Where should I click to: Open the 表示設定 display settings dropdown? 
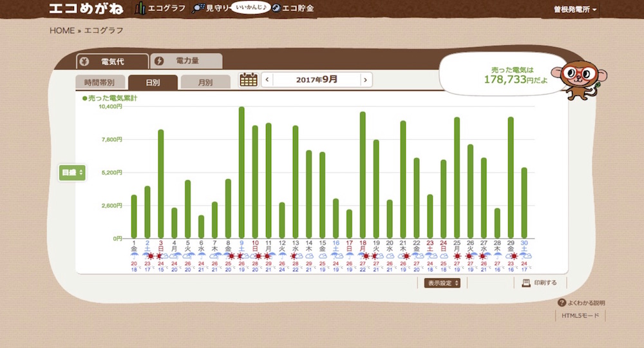pos(442,283)
